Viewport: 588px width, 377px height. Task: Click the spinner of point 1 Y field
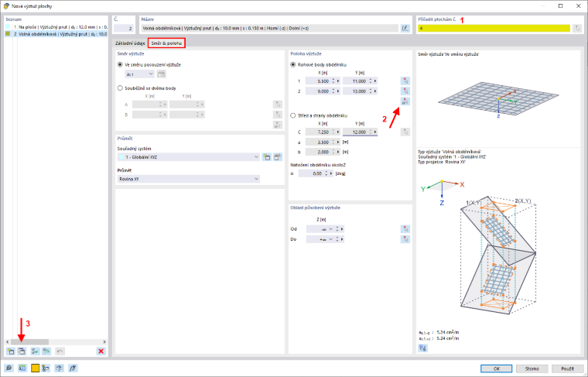coord(371,81)
